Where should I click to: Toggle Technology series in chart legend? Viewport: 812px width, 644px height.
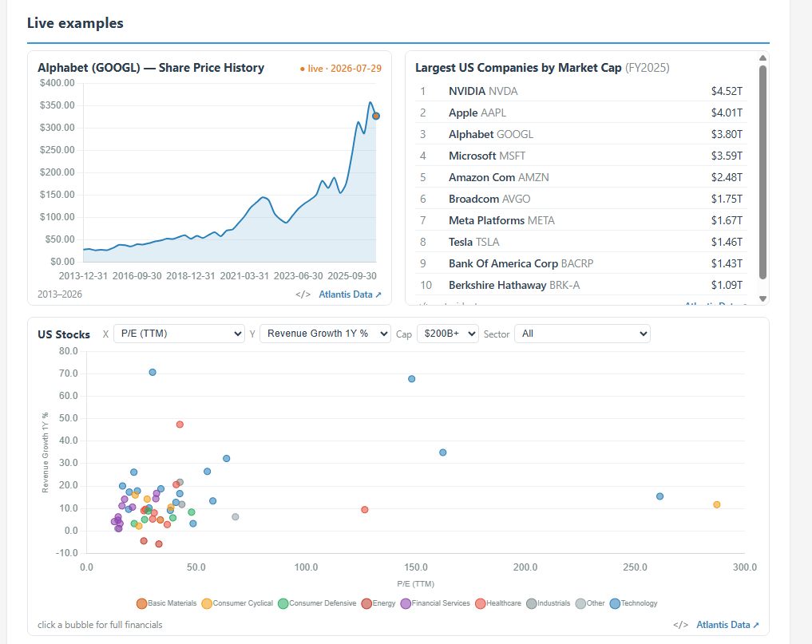coord(633,603)
